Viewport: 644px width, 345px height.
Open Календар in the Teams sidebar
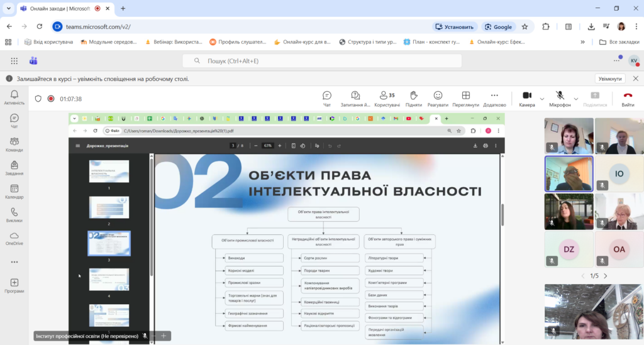(14, 192)
